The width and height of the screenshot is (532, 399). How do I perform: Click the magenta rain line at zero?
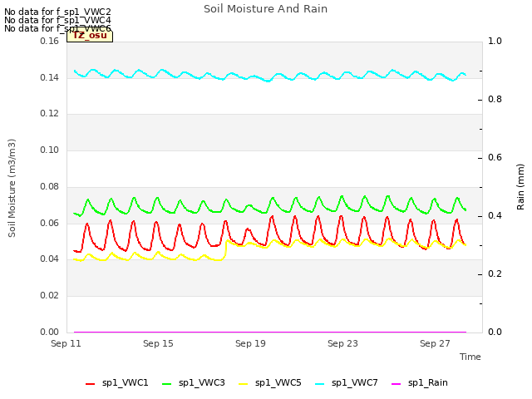270,332
